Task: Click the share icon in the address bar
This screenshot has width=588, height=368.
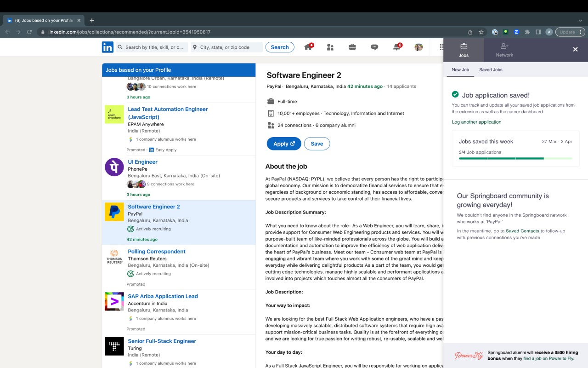Action: (x=469, y=32)
